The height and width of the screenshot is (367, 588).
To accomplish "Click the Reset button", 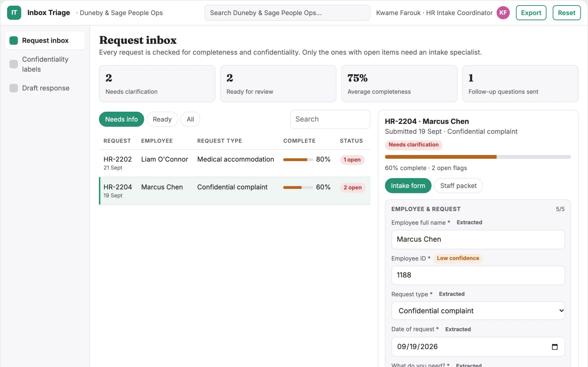I will [567, 12].
